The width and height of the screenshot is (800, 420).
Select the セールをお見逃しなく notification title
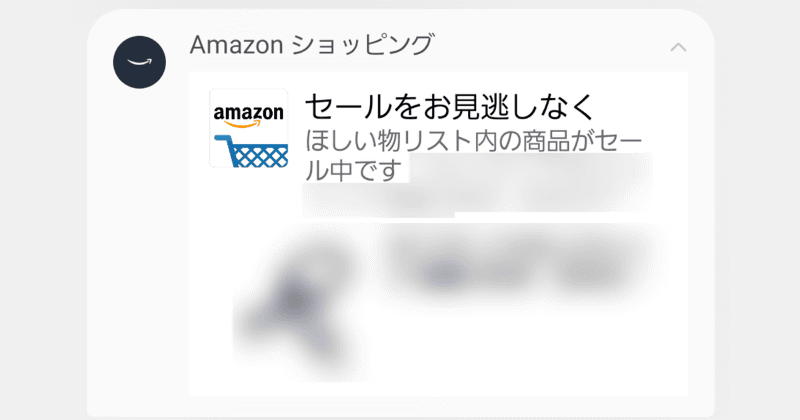coord(450,106)
